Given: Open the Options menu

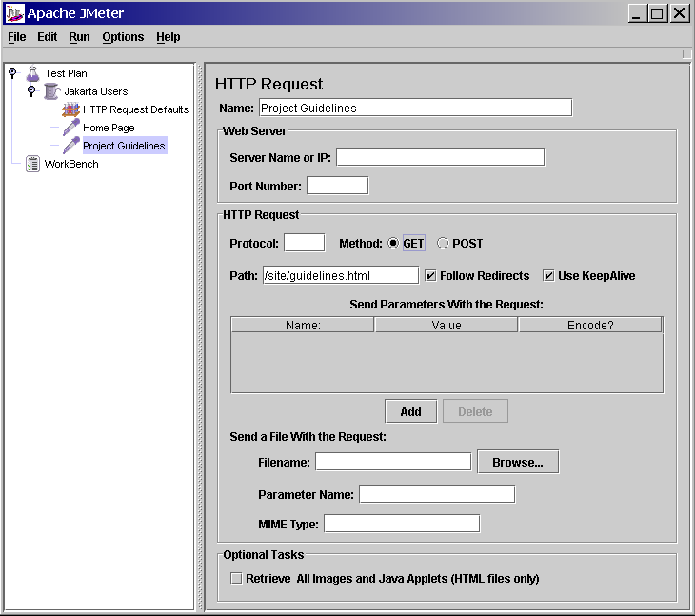Looking at the screenshot, I should [x=123, y=37].
